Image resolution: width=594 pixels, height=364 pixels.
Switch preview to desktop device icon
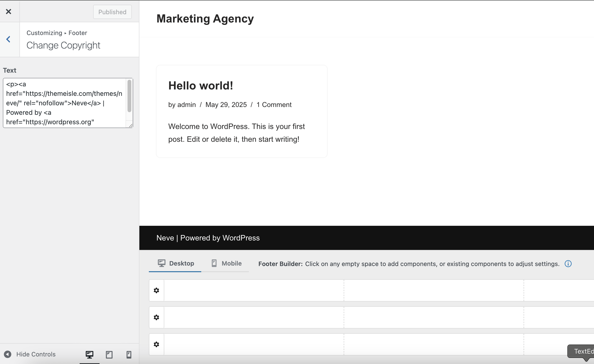point(89,354)
